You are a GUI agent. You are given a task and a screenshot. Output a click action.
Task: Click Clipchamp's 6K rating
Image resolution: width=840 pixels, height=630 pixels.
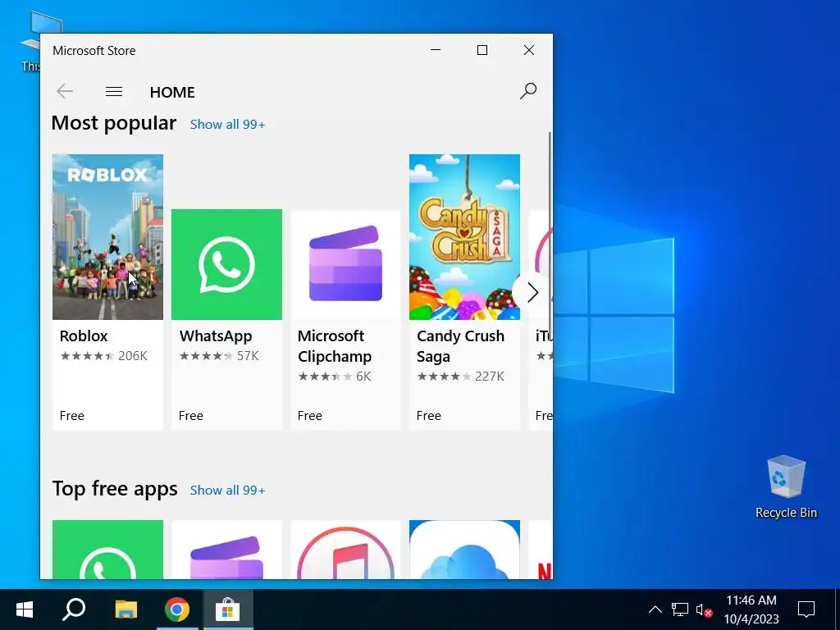click(335, 376)
